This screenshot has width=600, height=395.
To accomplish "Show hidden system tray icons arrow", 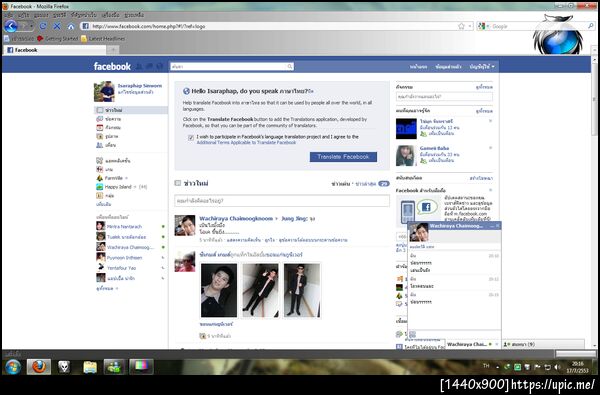I will coord(497,367).
